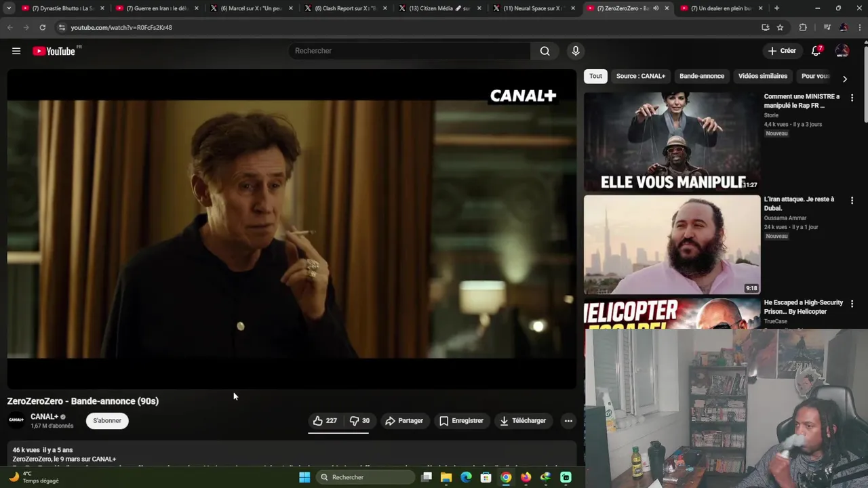The width and height of the screenshot is (868, 488).
Task: Open more actions three-dot menu below video
Action: [x=568, y=421]
